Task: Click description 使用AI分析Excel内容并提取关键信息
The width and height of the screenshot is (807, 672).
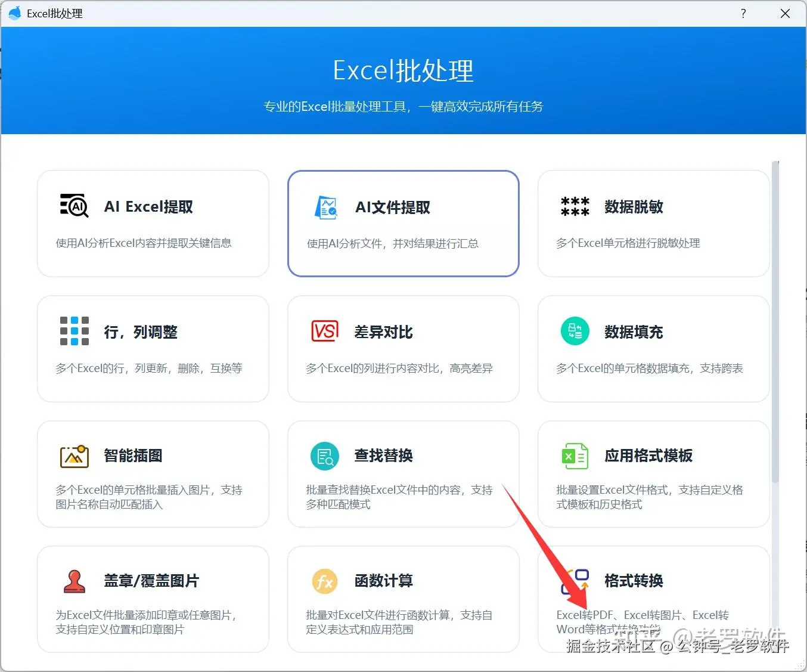Action: point(144,243)
